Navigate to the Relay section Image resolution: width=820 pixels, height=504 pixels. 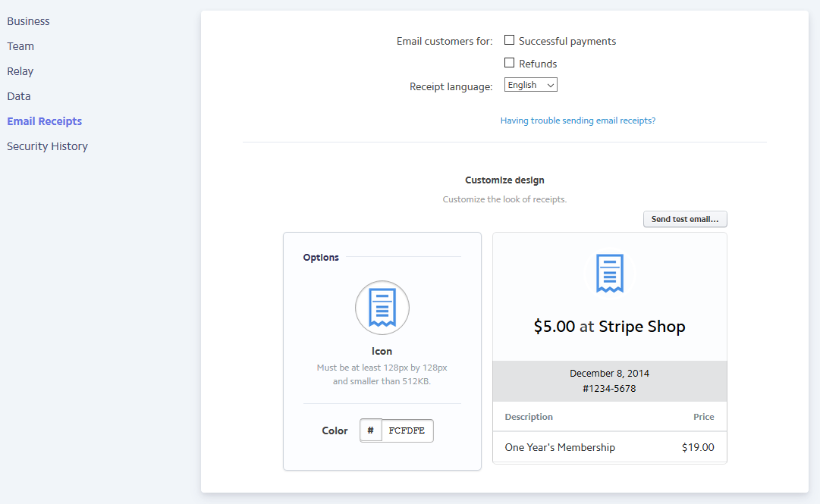coord(20,70)
